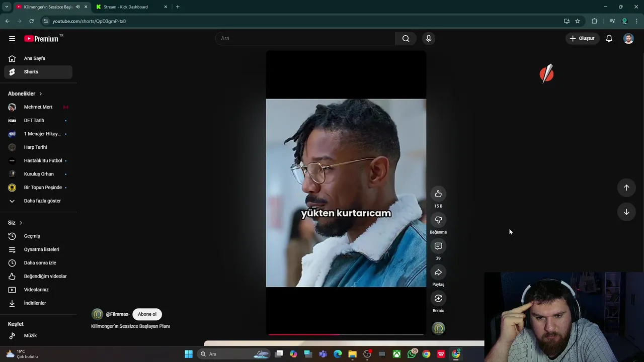
Task: Open the YouTube account avatar menu
Action: tap(628, 38)
